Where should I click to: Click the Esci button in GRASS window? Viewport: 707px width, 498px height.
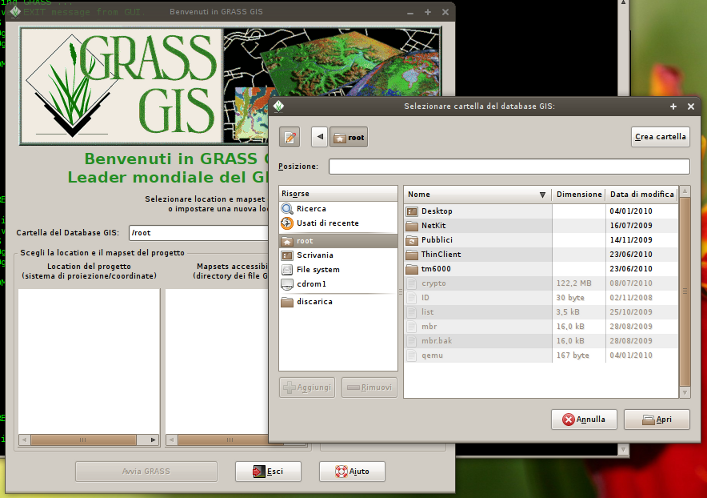coord(268,471)
